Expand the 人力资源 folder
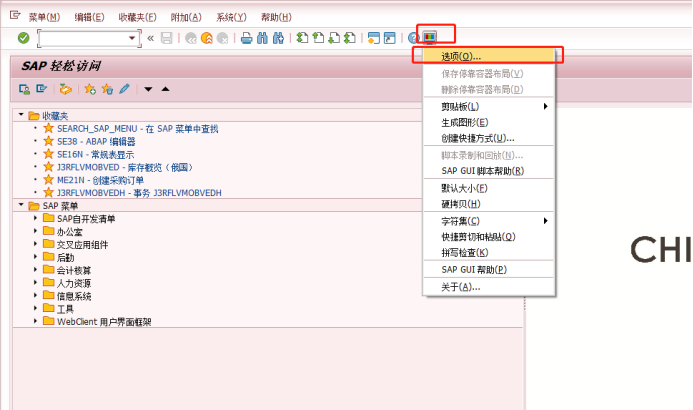This screenshot has height=410, width=693. point(35,282)
